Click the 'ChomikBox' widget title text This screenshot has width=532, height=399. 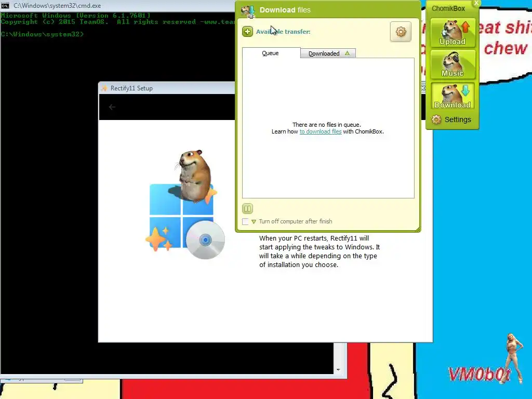(x=448, y=8)
